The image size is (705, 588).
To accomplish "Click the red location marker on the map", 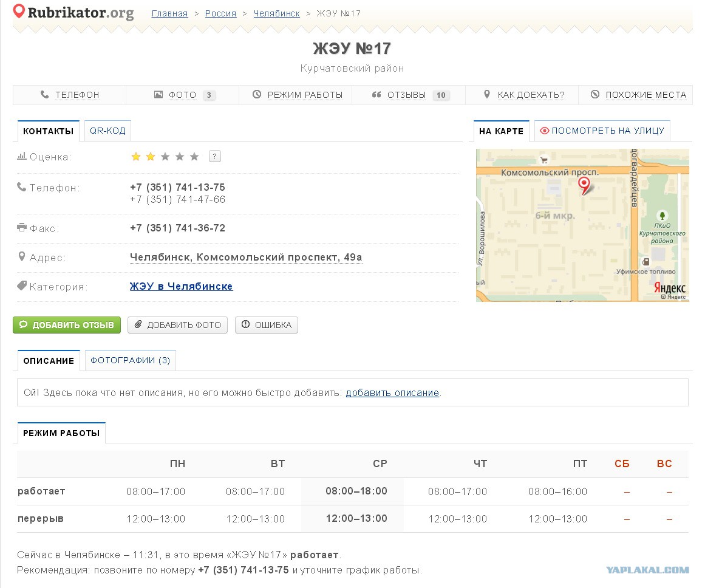I will 584,185.
